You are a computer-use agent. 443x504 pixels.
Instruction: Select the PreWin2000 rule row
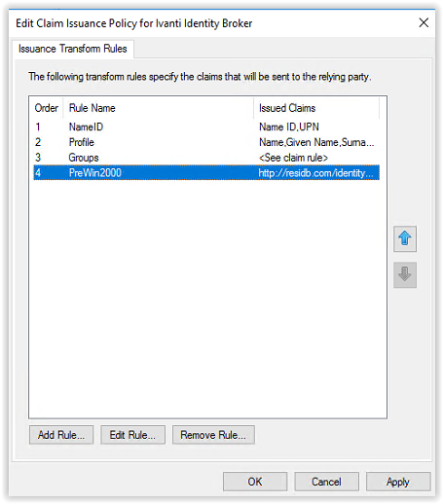click(x=206, y=172)
